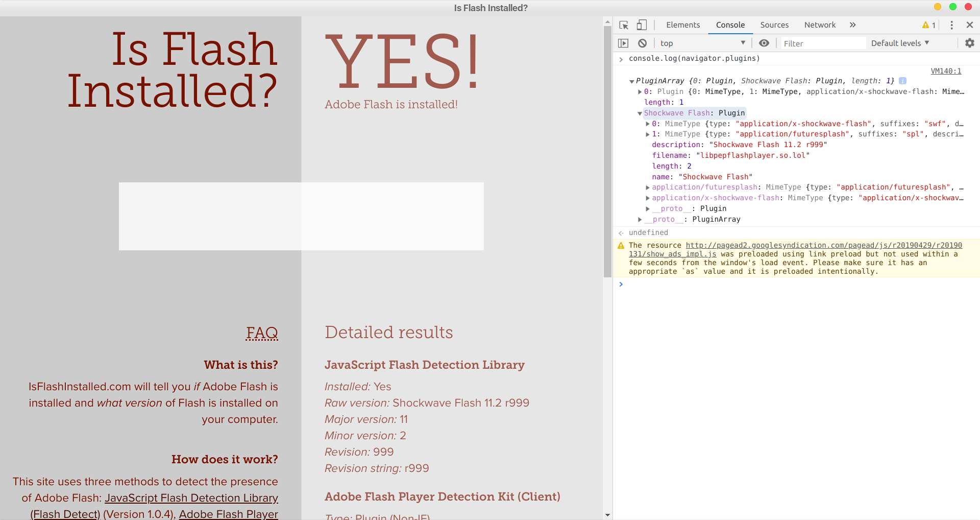980x520 pixels.
Task: Switch to the Sources tab
Action: click(x=774, y=25)
